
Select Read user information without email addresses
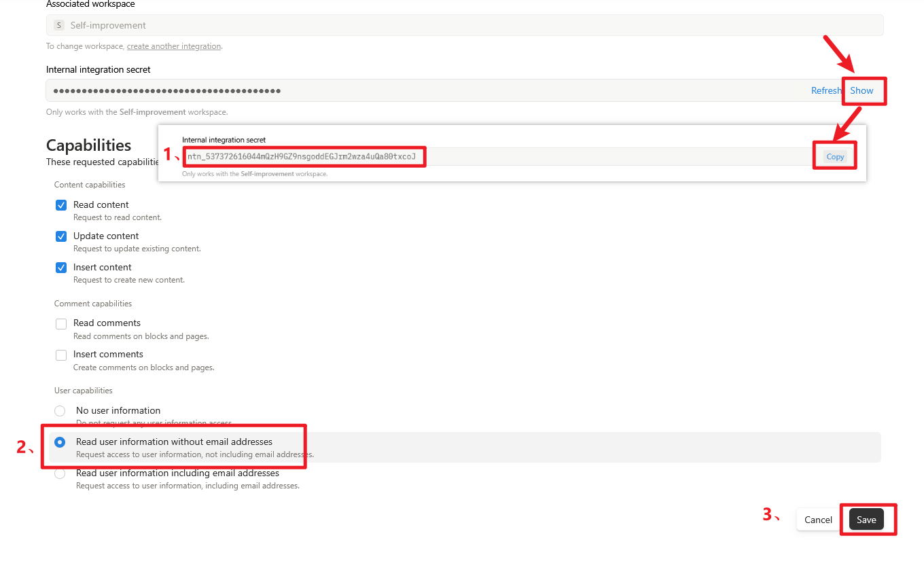click(60, 442)
